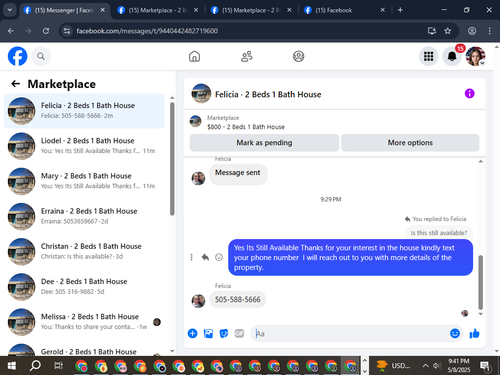The height and width of the screenshot is (375, 500).
Task: Click the install app icon in address bar
Action: tap(432, 31)
